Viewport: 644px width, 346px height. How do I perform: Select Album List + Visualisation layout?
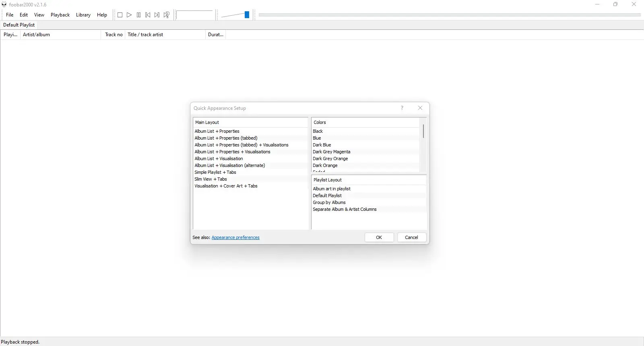pyautogui.click(x=250, y=159)
